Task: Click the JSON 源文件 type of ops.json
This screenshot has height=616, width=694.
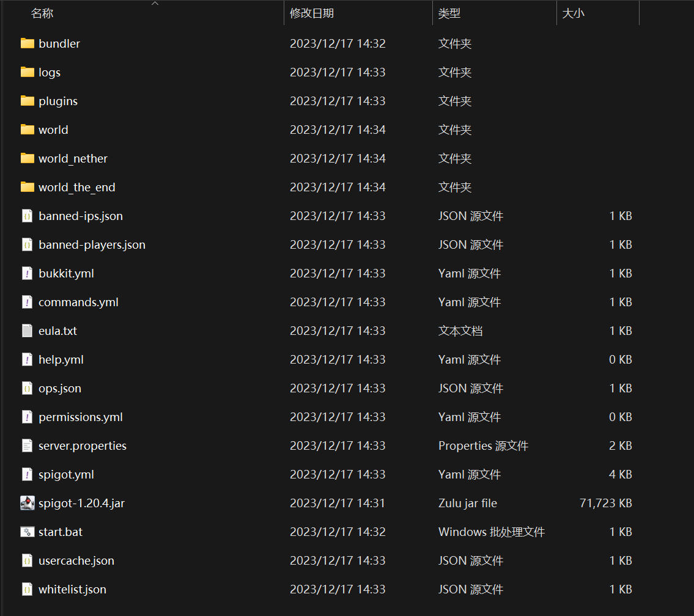Action: click(x=470, y=388)
